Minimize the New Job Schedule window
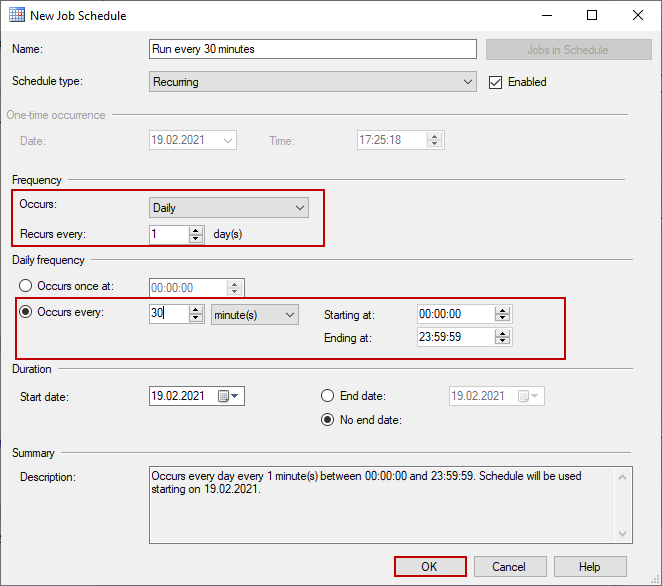The height and width of the screenshot is (586, 662). (547, 15)
